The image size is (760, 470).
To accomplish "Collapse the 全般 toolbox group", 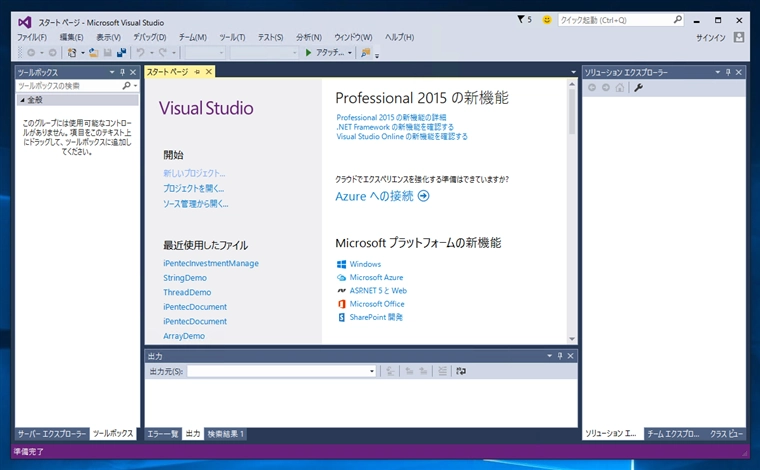I will 22,100.
